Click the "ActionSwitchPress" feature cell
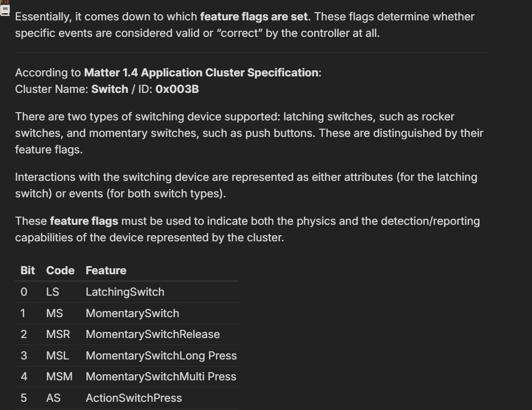Image resolution: width=532 pixels, height=410 pixels. click(x=134, y=398)
